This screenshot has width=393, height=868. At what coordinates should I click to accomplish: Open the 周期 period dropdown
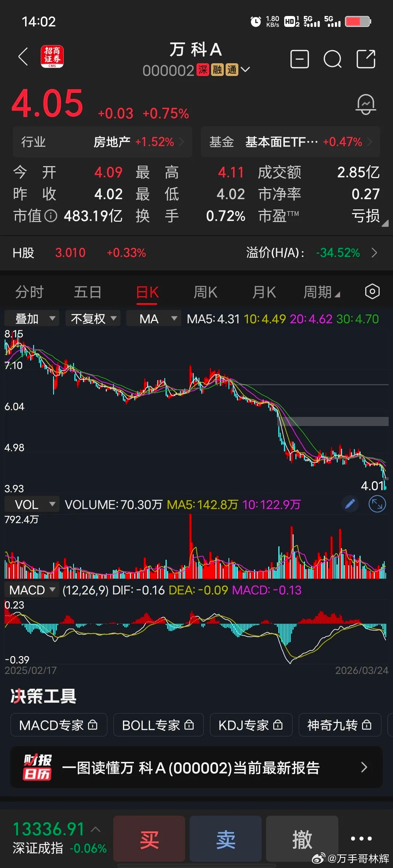coord(322,292)
